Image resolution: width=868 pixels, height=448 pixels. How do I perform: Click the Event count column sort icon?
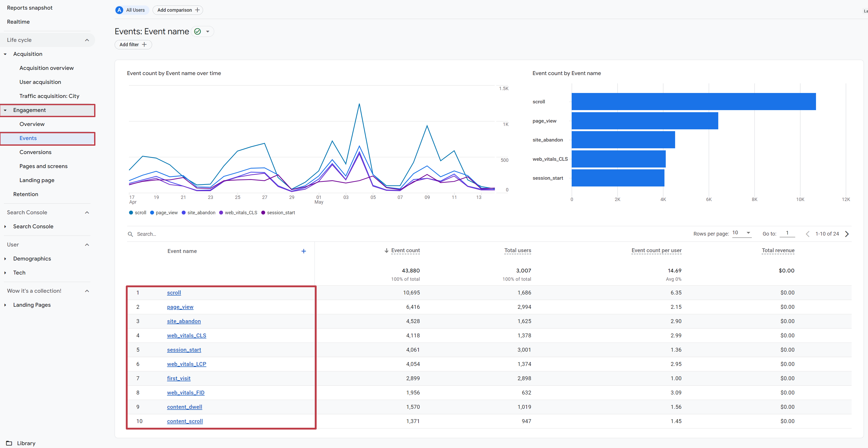385,250
